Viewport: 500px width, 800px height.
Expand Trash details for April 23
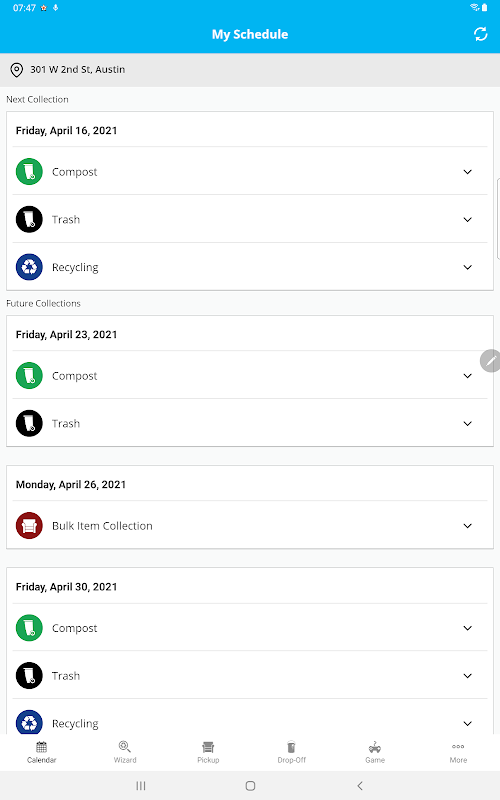click(467, 423)
